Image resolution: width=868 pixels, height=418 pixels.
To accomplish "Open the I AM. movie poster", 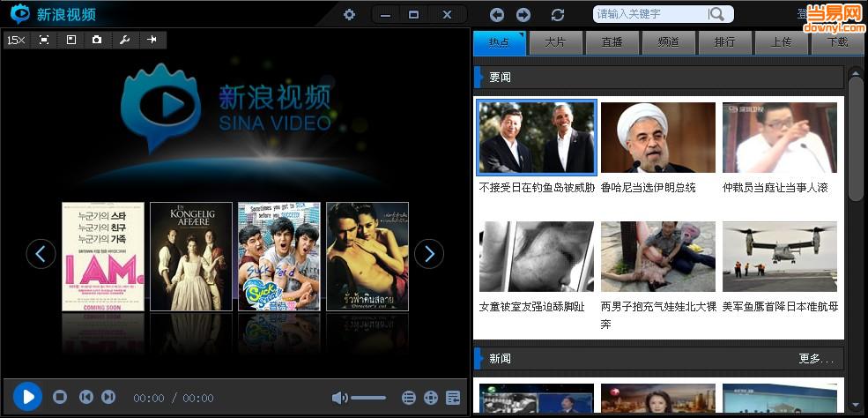I will (x=103, y=257).
